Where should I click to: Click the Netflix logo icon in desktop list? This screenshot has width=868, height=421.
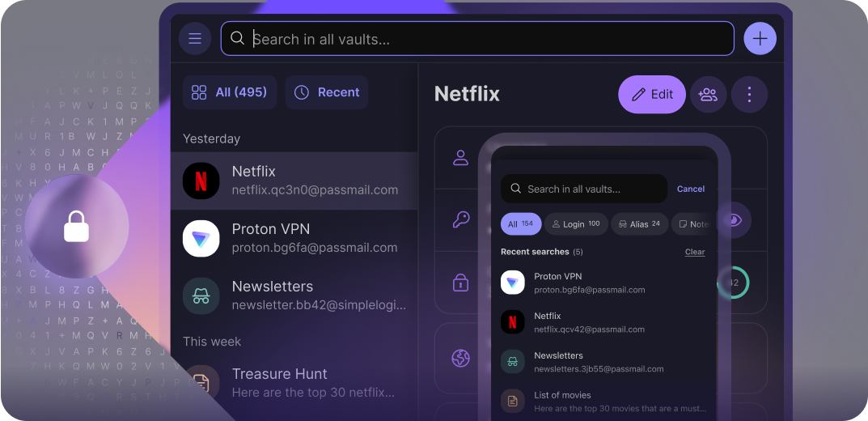coord(201,181)
